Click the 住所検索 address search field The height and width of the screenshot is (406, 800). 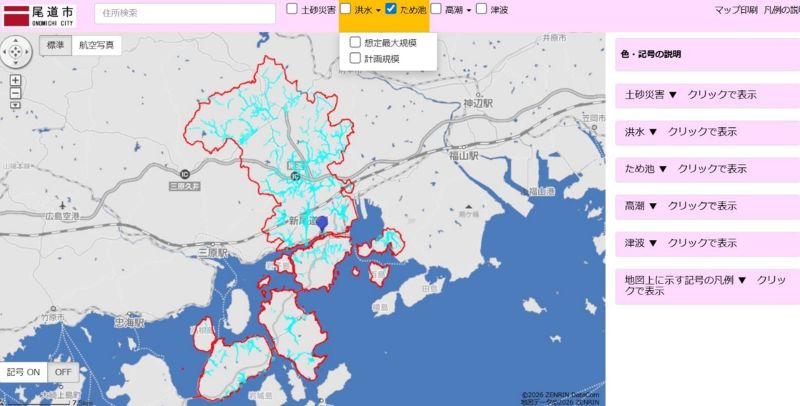185,13
